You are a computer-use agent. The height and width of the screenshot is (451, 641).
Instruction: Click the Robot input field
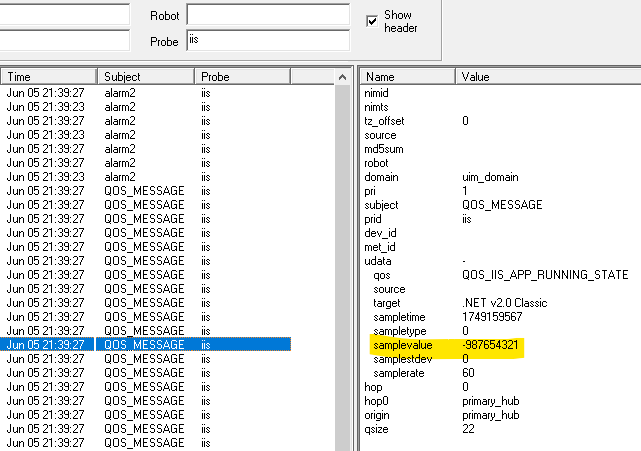267,16
